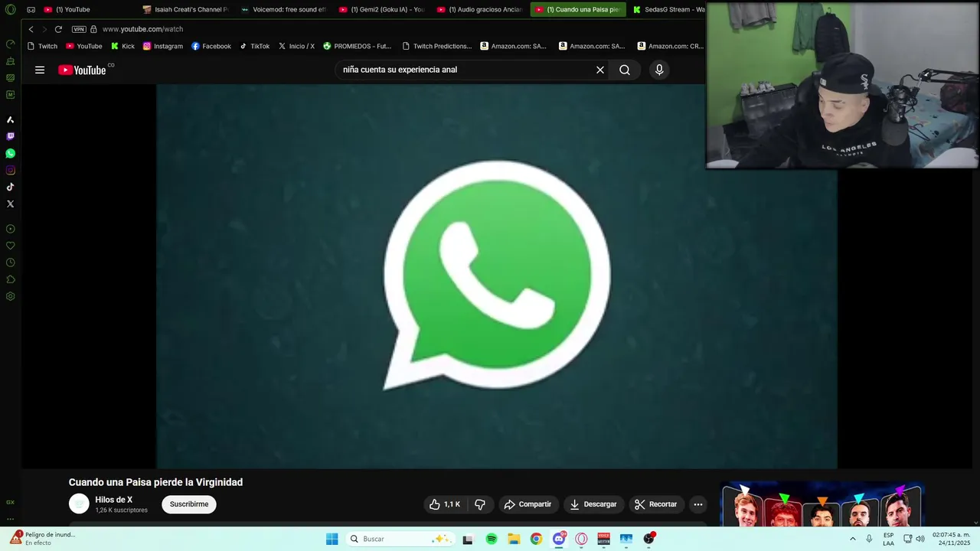Open volume control in system tray

point(920,539)
